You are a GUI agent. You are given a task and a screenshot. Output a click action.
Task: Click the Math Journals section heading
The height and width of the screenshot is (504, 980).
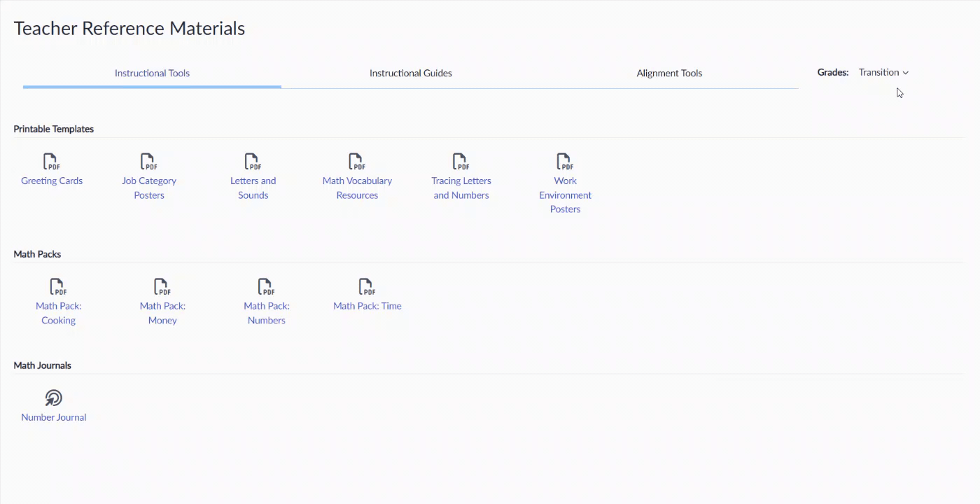point(42,365)
